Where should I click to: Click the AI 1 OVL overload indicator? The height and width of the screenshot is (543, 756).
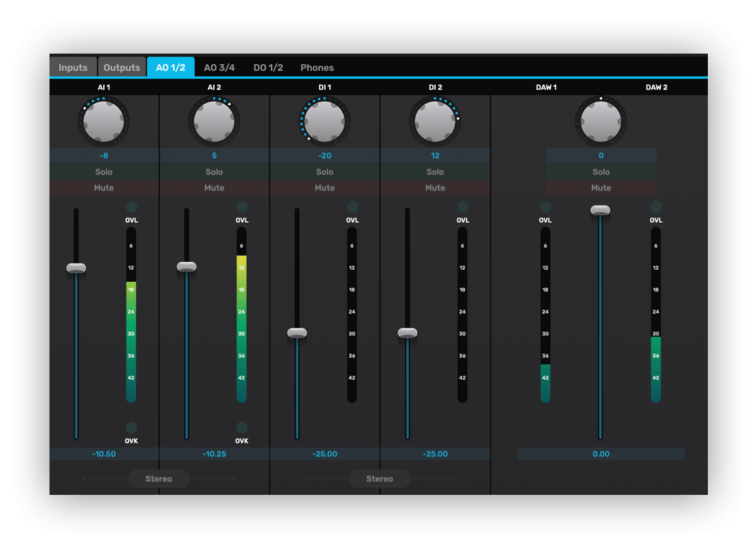click(x=131, y=207)
